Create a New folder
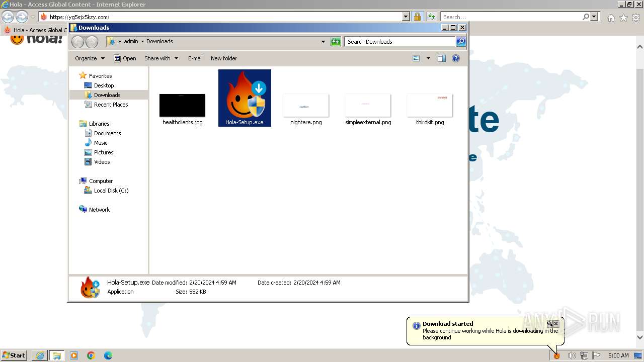The height and width of the screenshot is (362, 644). [x=224, y=58]
